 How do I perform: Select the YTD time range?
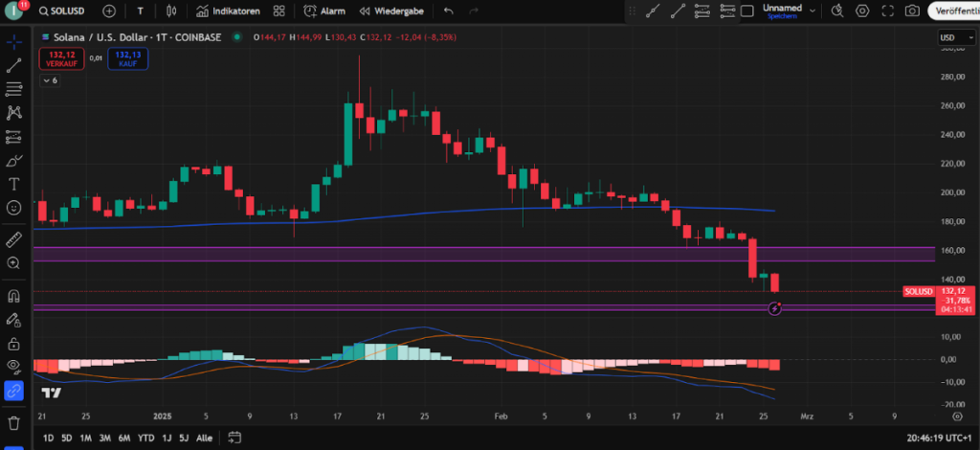coord(146,438)
